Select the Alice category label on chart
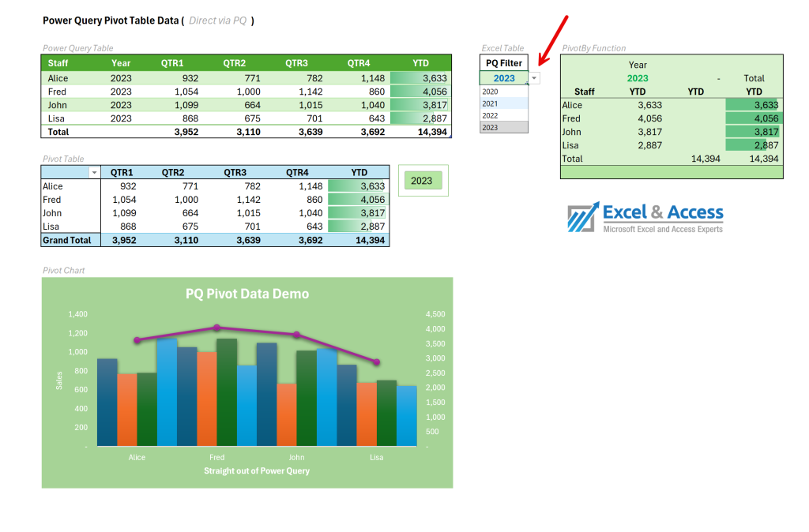 point(137,457)
